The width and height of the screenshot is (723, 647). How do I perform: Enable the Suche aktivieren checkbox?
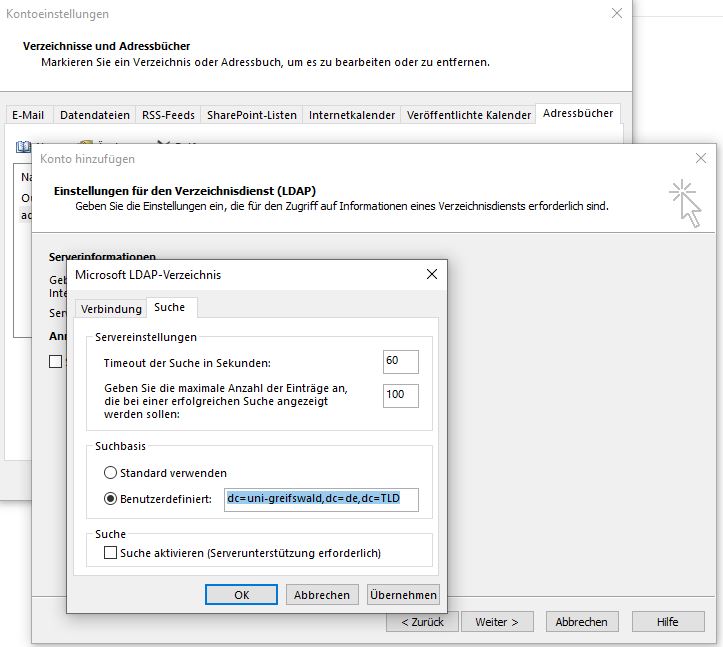point(111,552)
